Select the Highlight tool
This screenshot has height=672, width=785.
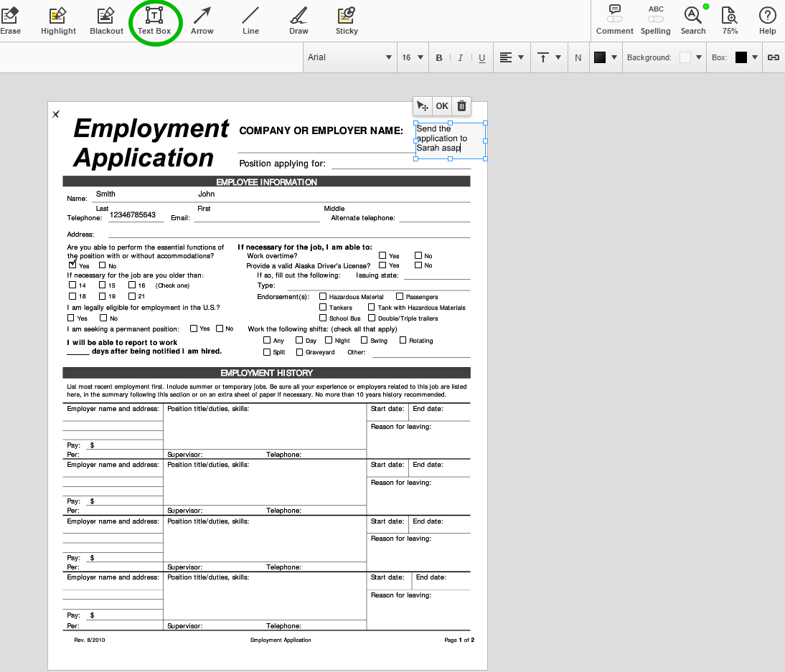(x=58, y=21)
